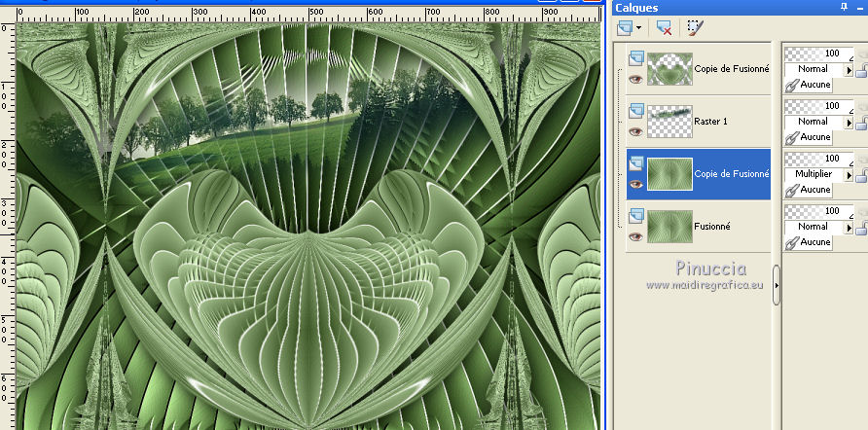The image size is (868, 430).
Task: Click the Edit Selection icon
Action: 696,27
